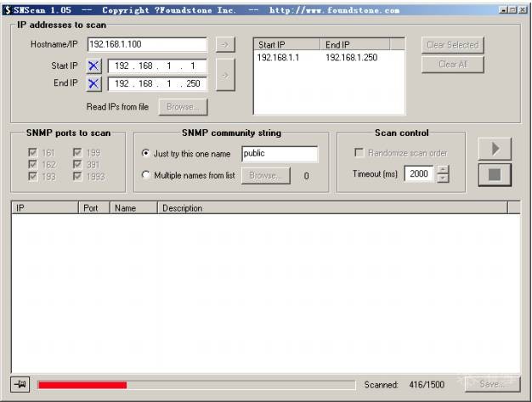The width and height of the screenshot is (532, 402).
Task: Clear the End IP with X button
Action: point(93,83)
